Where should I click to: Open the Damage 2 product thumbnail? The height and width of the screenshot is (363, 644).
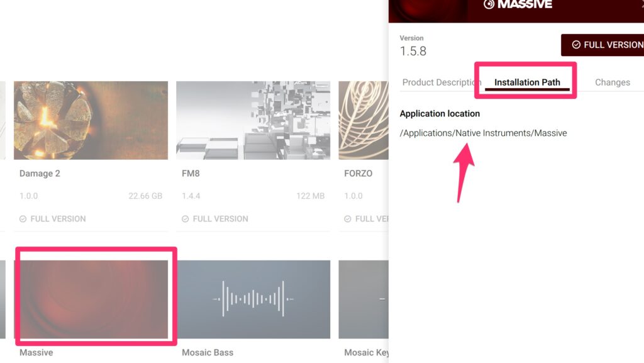(91, 120)
